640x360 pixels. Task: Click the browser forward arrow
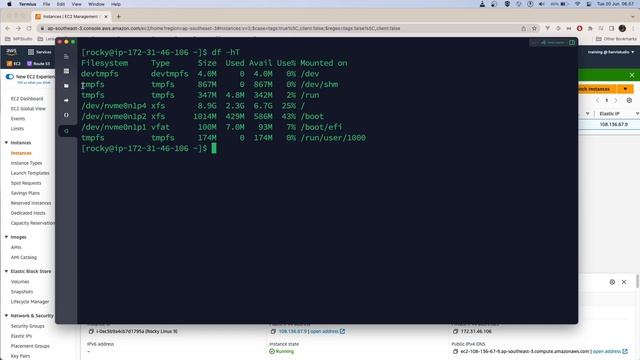18,28
